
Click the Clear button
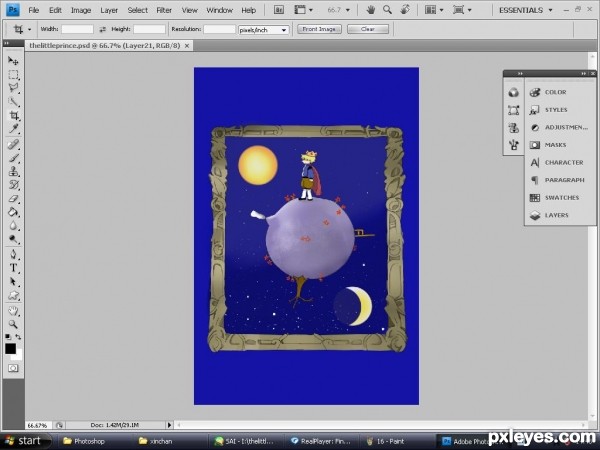click(368, 29)
